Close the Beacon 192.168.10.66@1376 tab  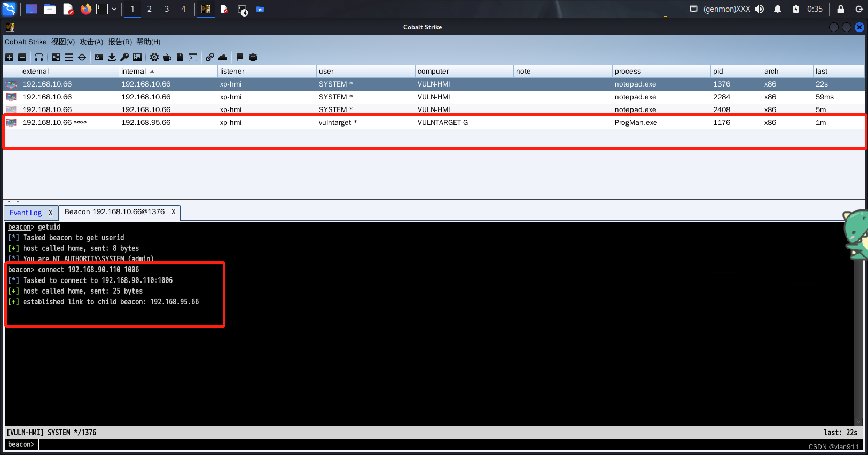coord(174,212)
